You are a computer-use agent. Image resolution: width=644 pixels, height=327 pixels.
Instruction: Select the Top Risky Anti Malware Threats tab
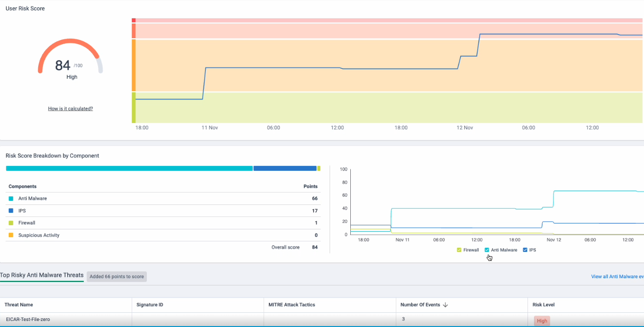42,275
